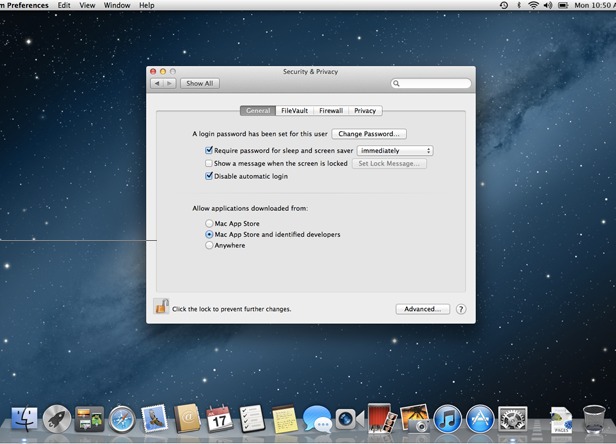Open iPhoto from the dock
Viewport: 616px width, 444px height.
tap(415, 419)
